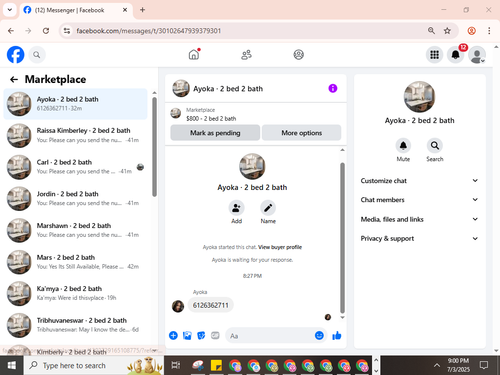The image size is (500, 375).
Task: Open Sticky Notes taskbar icon
Action: tap(216, 365)
